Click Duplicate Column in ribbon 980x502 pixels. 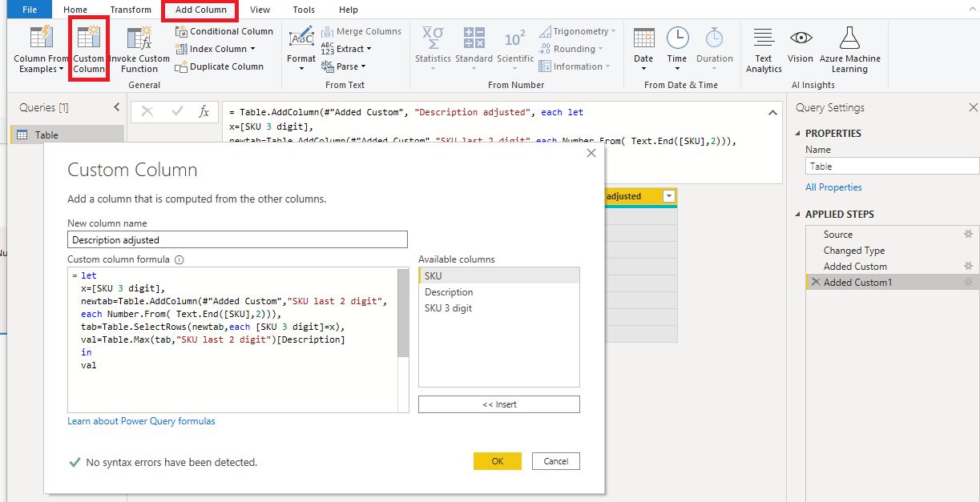[220, 66]
